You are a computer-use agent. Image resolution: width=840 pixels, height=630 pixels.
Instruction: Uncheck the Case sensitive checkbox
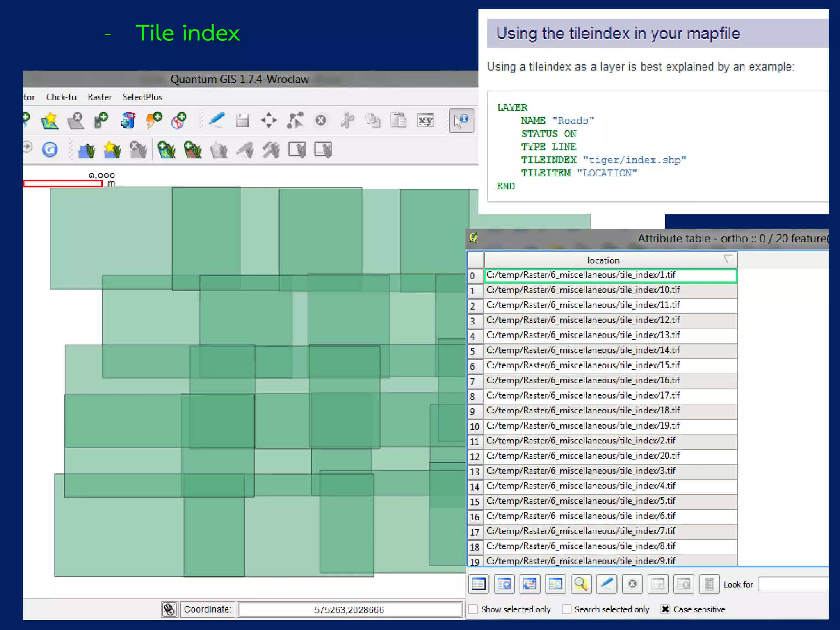[x=665, y=609]
